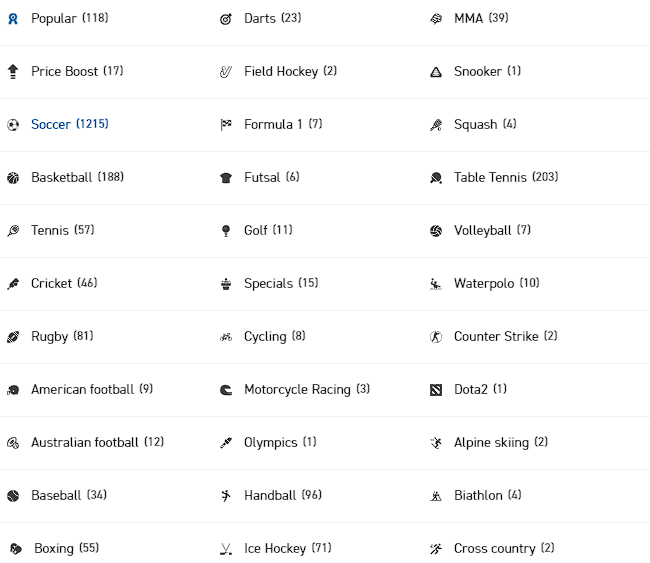Select the Price Boost arrow icon
650x563 pixels.
click(x=13, y=72)
